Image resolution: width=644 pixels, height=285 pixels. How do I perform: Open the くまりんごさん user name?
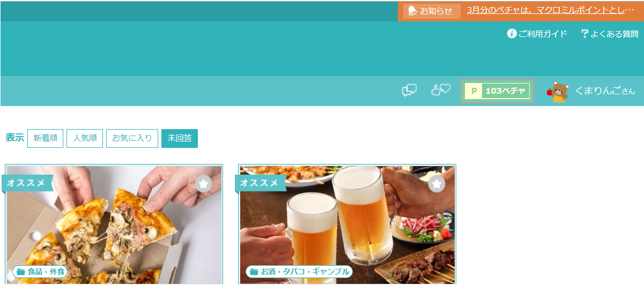[x=605, y=91]
